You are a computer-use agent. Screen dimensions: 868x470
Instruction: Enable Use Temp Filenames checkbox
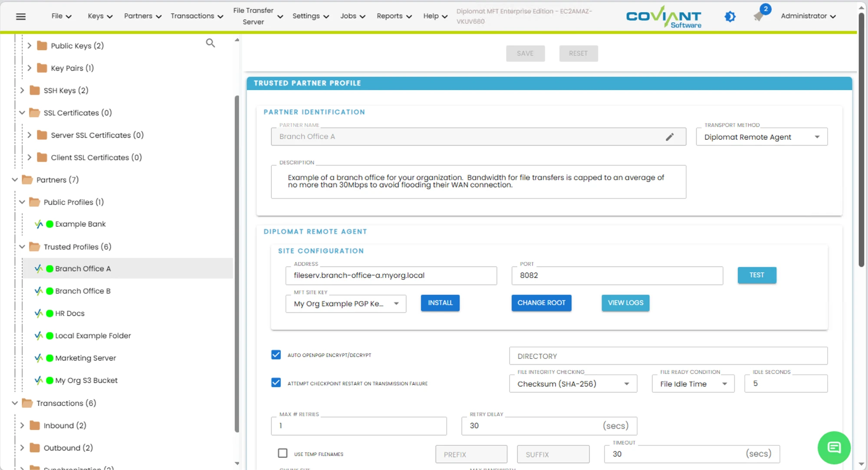point(283,453)
